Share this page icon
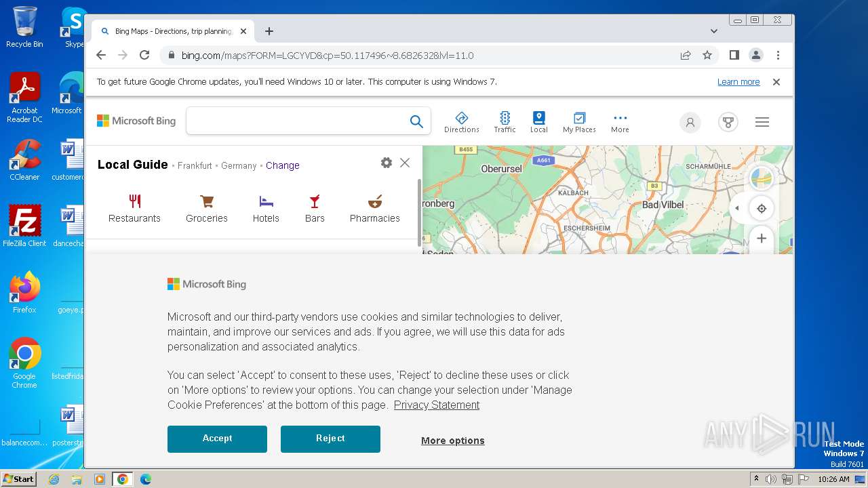Screen dimensions: 868x488 [x=686, y=56]
